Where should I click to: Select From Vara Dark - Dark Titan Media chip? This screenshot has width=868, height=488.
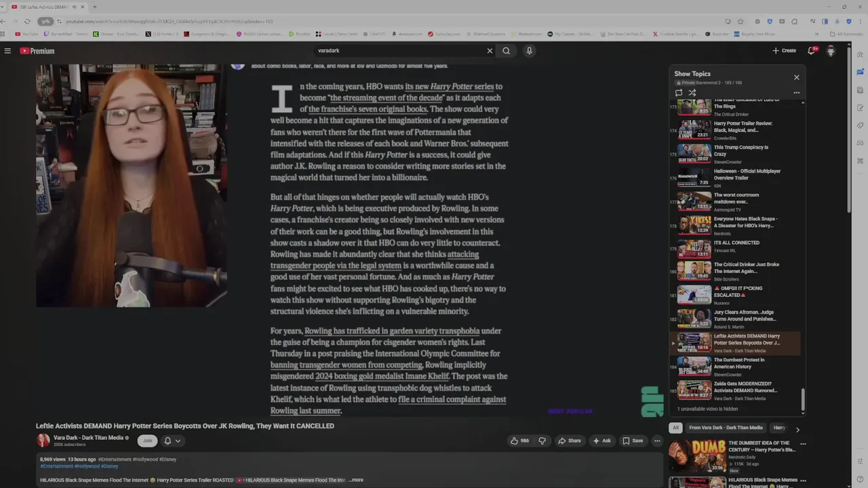(726, 428)
